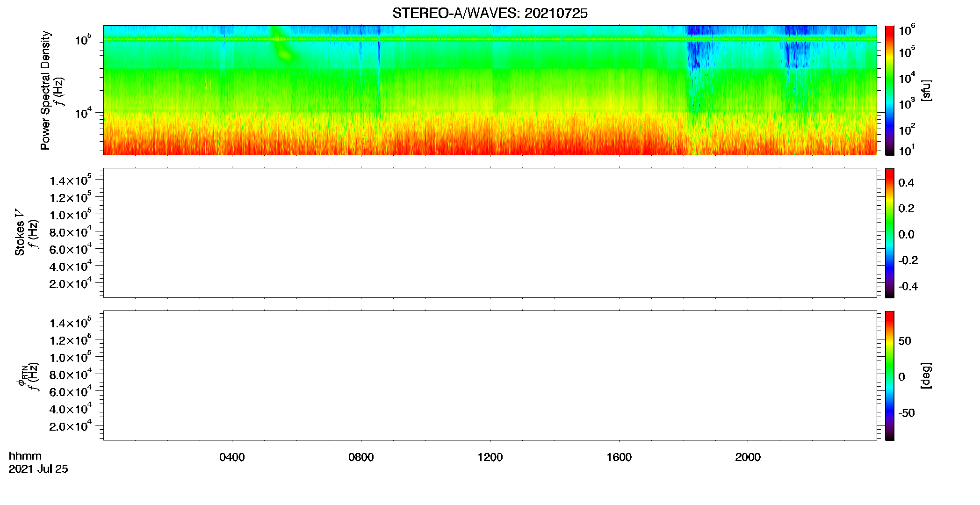Click the 0.4 value on Stokes V color bar
Screen dimensions: 980x505
(906, 183)
